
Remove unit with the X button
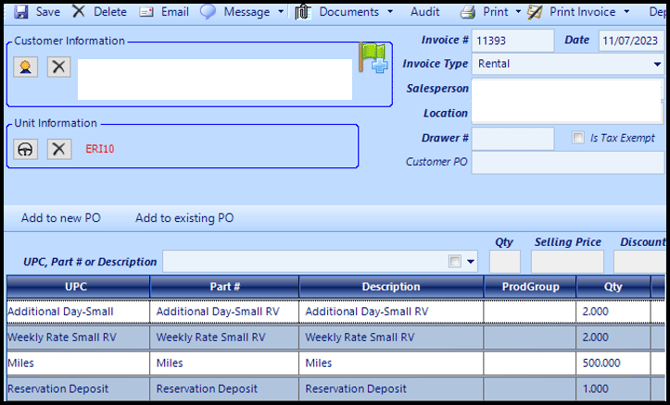[60, 149]
